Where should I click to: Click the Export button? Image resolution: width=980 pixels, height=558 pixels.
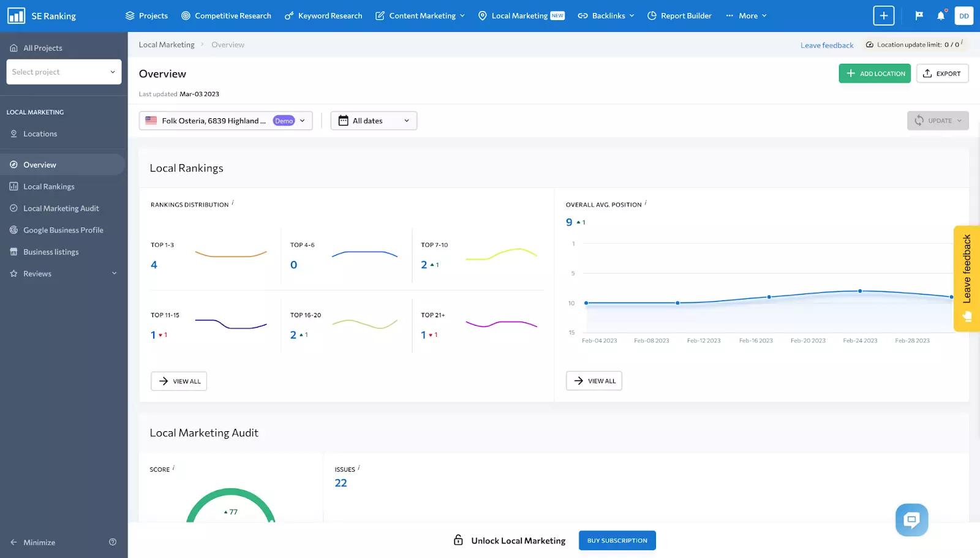pos(942,74)
